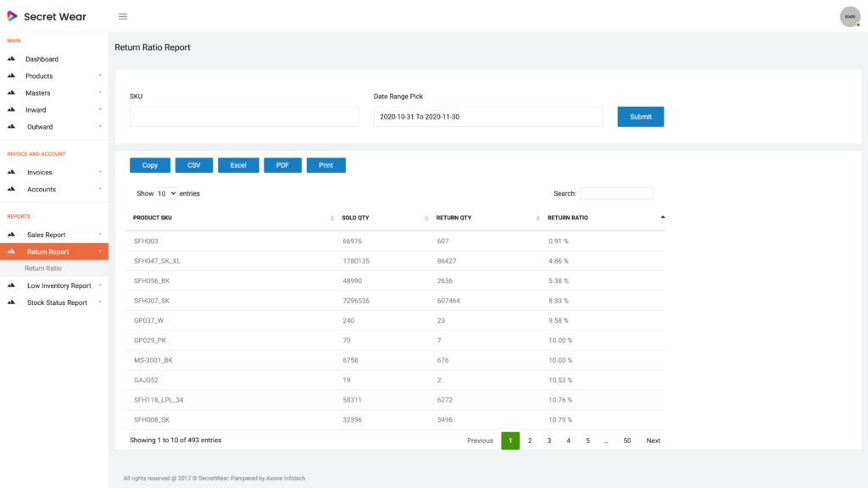Click the Secret Wear logo icon
This screenshot has width=868, height=488.
pos(12,16)
